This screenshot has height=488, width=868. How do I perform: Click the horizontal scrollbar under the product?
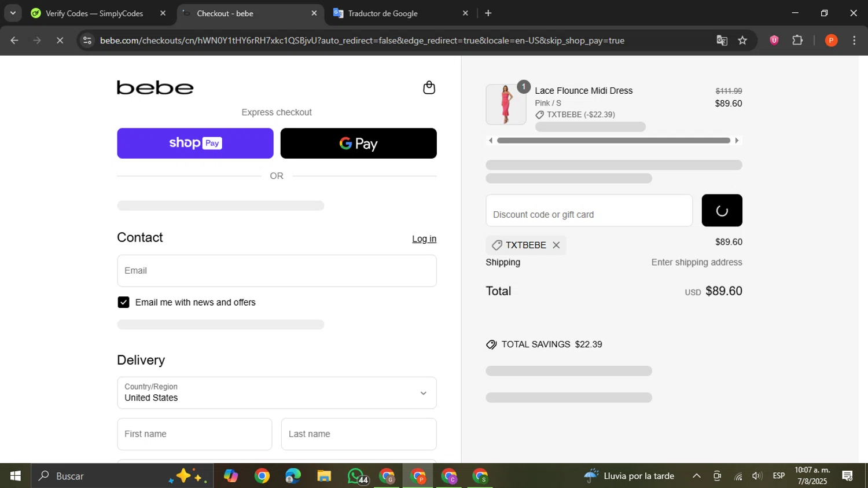613,140
